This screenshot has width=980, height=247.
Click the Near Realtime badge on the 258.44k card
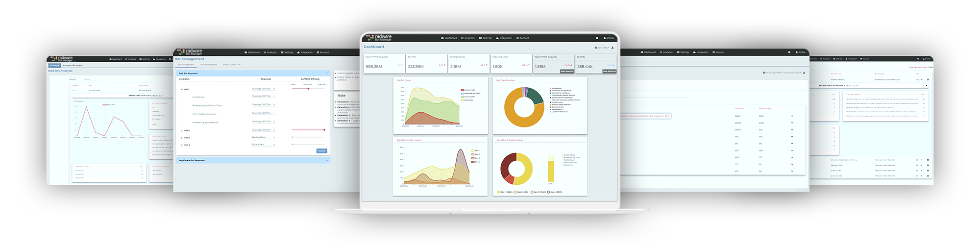pos(609,71)
